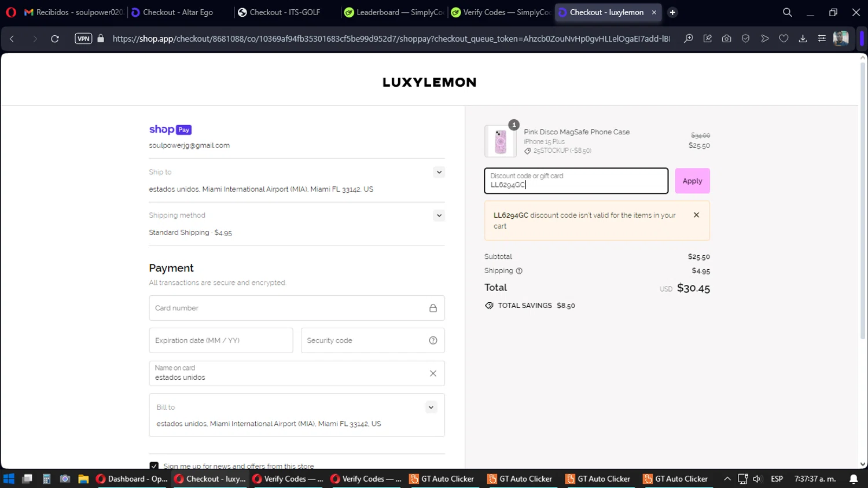Switch to Leaderboard SimplyCodes tab
Screen dimensions: 868x488
pos(393,12)
